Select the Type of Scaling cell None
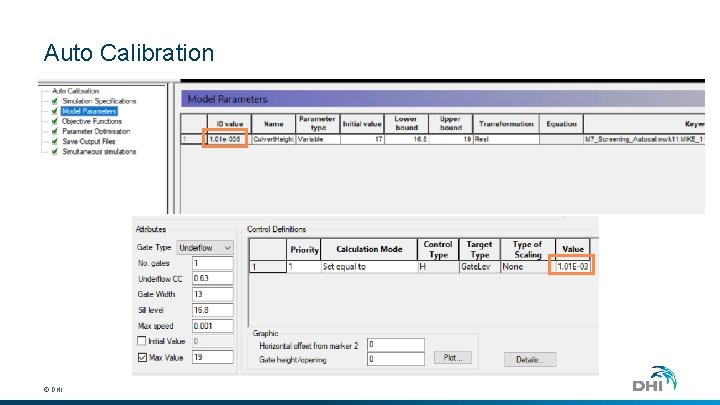The height and width of the screenshot is (405, 720). [528, 267]
